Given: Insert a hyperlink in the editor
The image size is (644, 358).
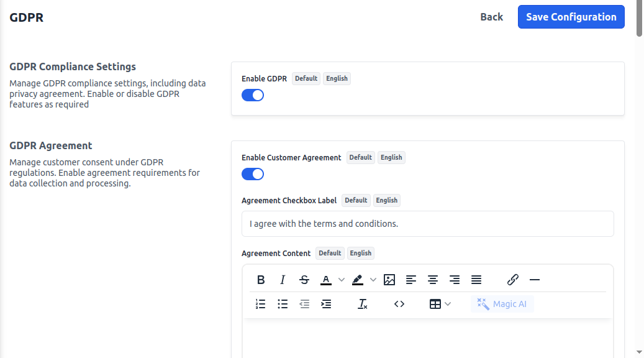Looking at the screenshot, I should click(x=512, y=280).
